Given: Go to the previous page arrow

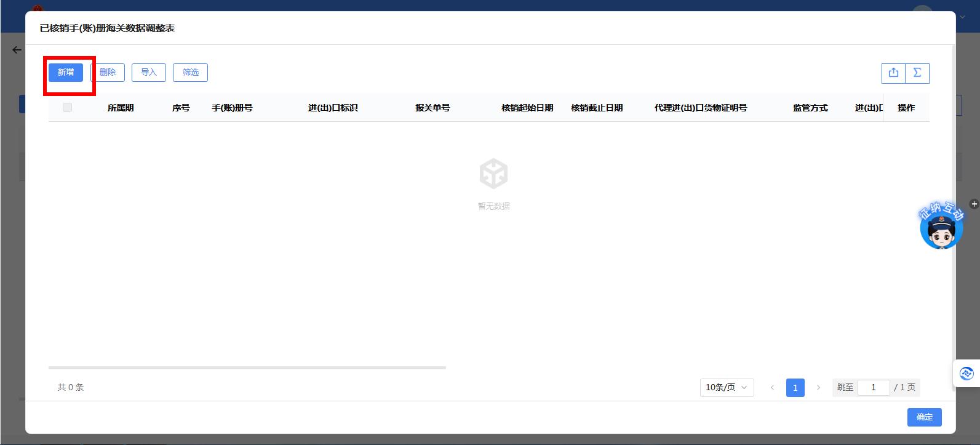Looking at the screenshot, I should pyautogui.click(x=772, y=387).
